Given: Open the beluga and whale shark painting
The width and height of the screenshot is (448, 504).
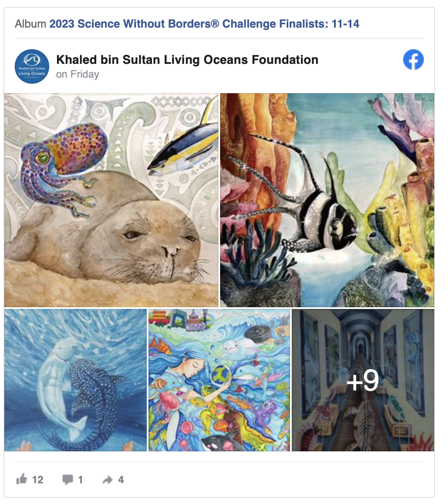Looking at the screenshot, I should pos(76,380).
